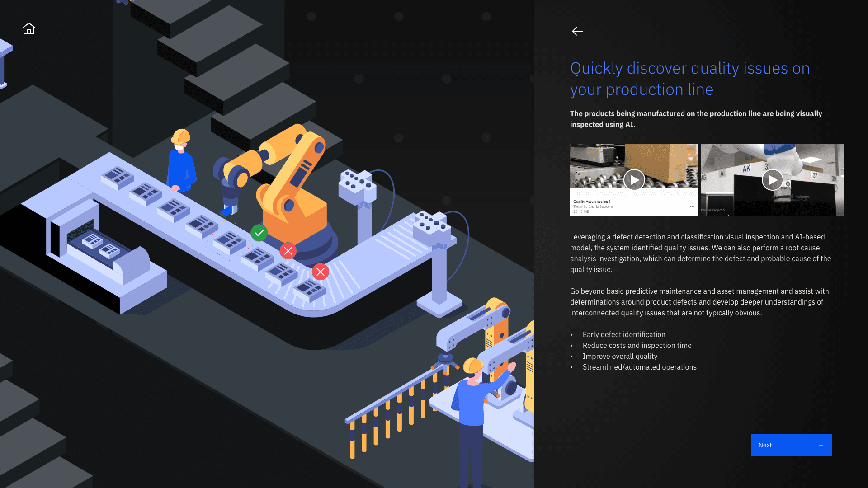Play the Quality Assurance.mp4 video
868x488 pixels.
coord(634,180)
